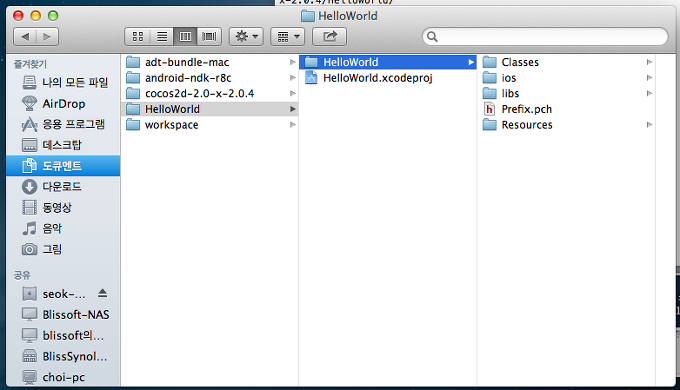Open Desktop (데스크탑) in sidebar

pos(63,145)
